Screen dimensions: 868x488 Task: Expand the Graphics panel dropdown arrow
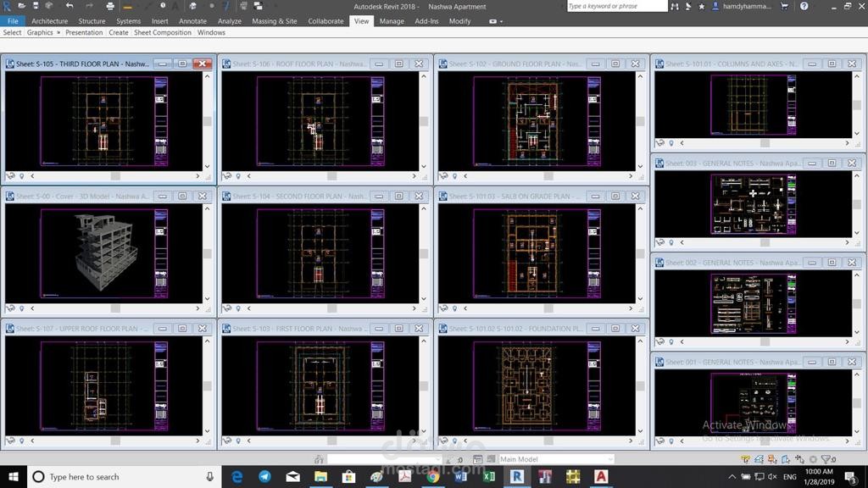click(x=58, y=33)
